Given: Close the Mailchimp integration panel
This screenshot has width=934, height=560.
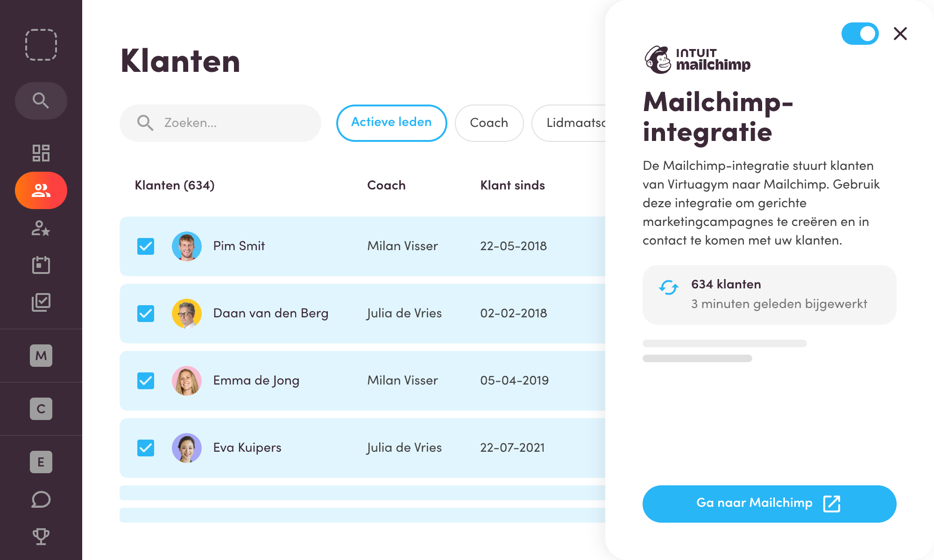Looking at the screenshot, I should pyautogui.click(x=900, y=34).
